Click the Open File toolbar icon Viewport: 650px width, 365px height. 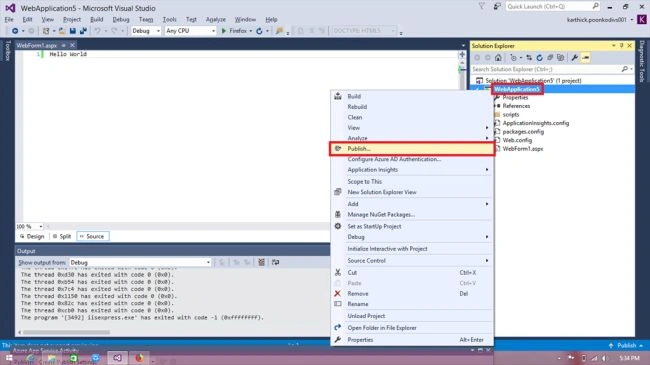click(62, 31)
